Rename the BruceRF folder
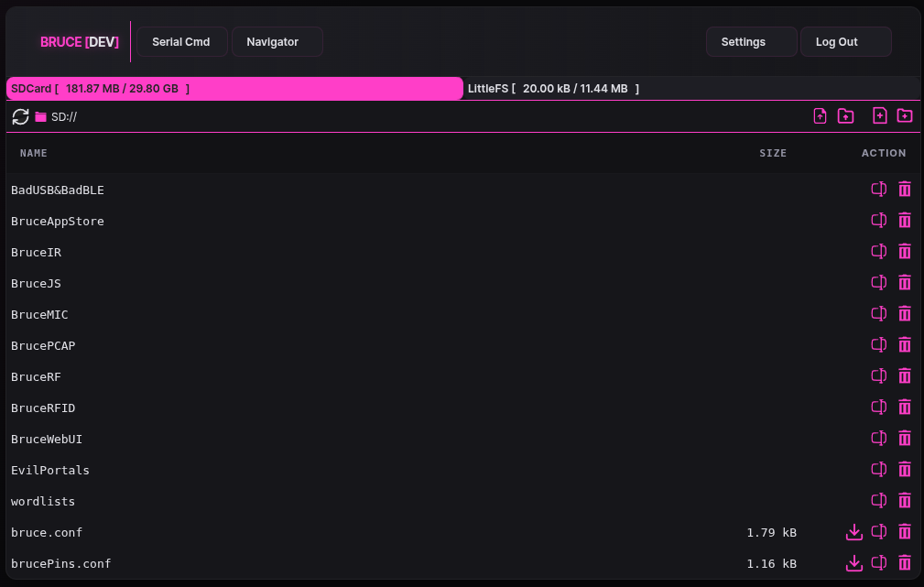Image resolution: width=924 pixels, height=587 pixels. 878,376
